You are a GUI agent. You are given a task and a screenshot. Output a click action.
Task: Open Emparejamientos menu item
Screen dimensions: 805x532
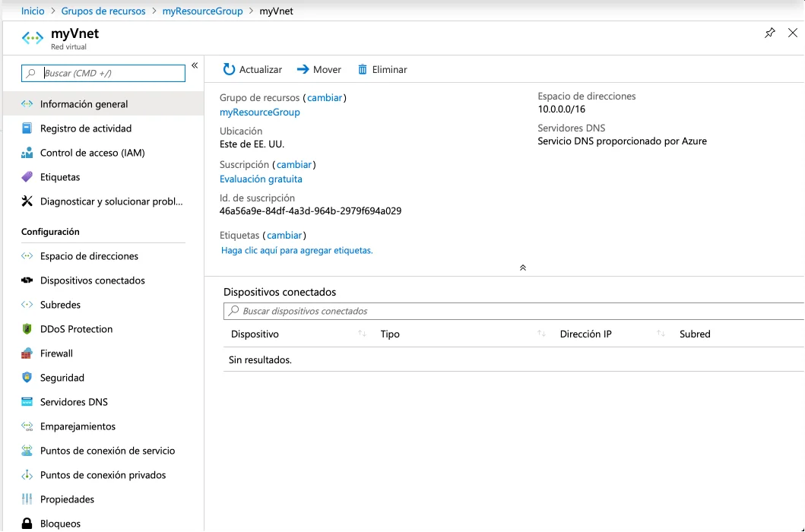pos(103,426)
